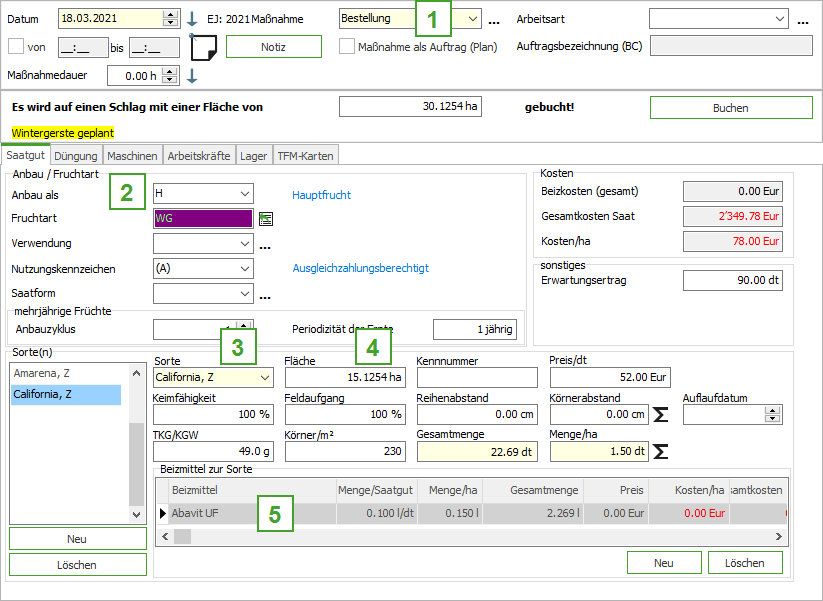
Task: Click the ellipsis button next to Saatform
Action: pos(265,295)
